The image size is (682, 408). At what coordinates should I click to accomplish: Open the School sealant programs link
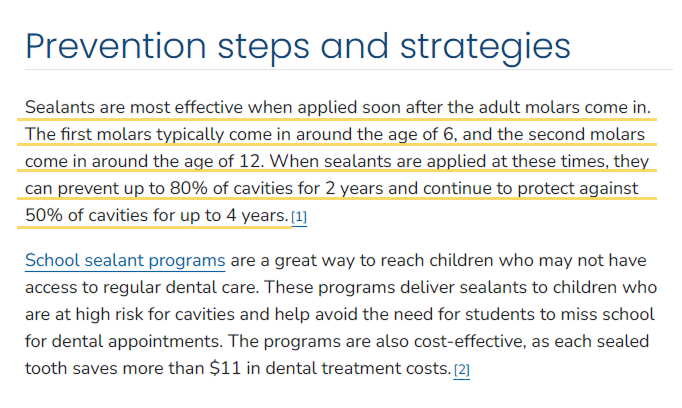click(x=125, y=261)
